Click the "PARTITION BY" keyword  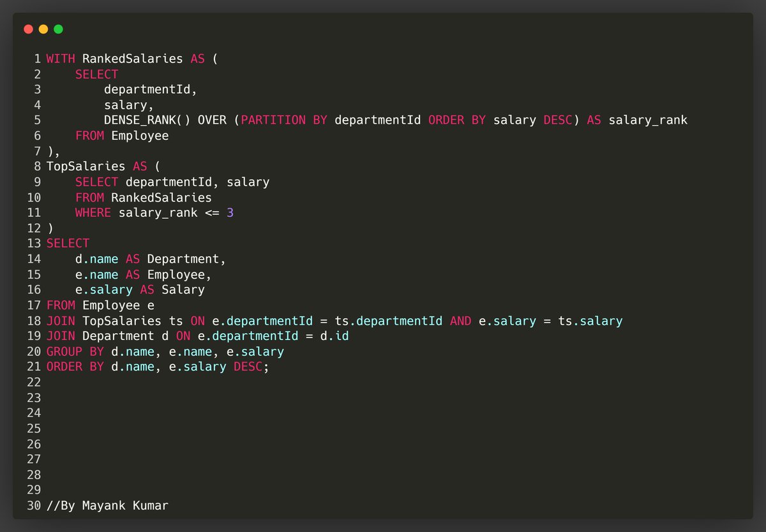[x=284, y=120]
